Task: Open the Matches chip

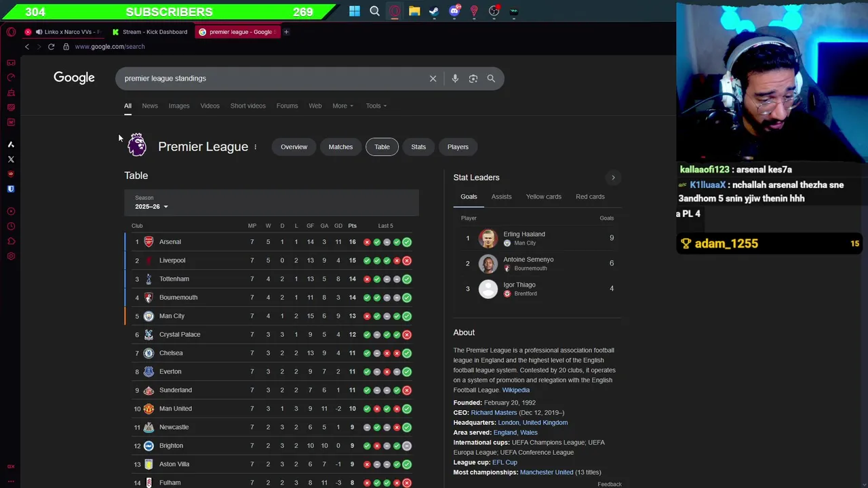Action: coord(340,147)
